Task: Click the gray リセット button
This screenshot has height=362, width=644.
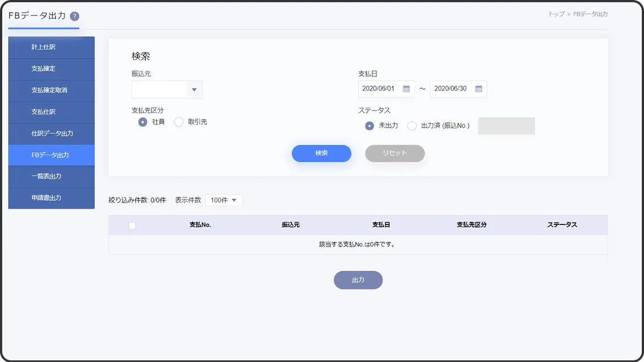Action: point(395,153)
